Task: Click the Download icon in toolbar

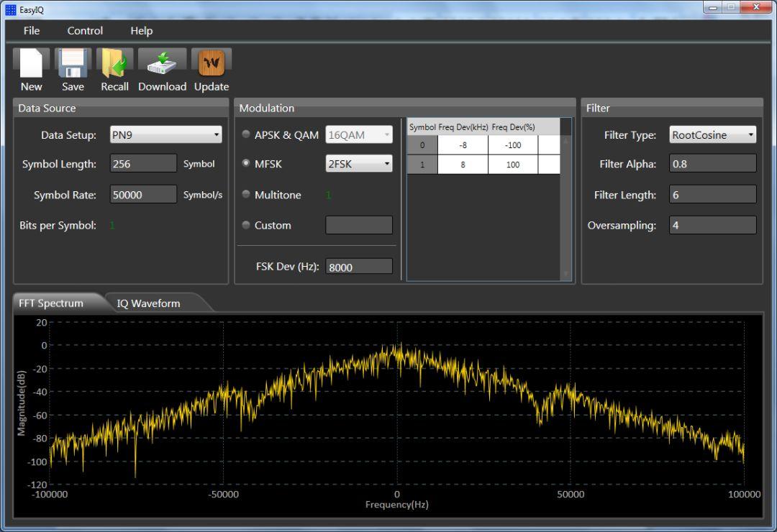Action: (162, 63)
